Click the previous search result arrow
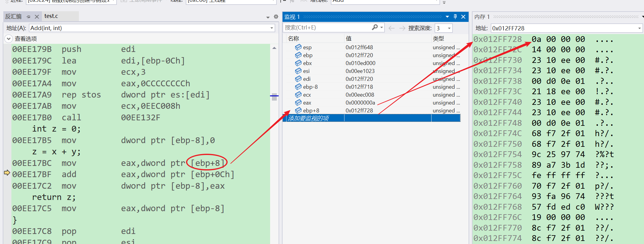This screenshot has width=644, height=244. pyautogui.click(x=391, y=28)
